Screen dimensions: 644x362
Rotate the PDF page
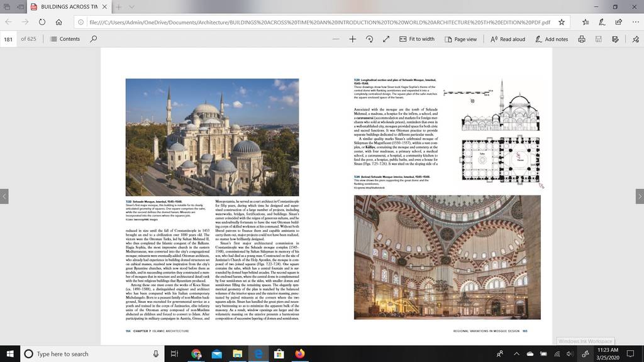(x=369, y=39)
